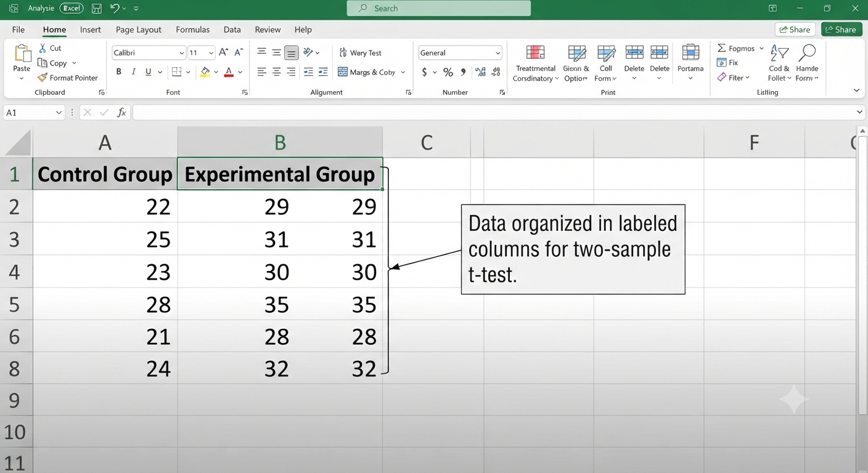Viewport: 868px width, 473px height.
Task: Click the Coll Form styles icon
Action: coord(606,52)
